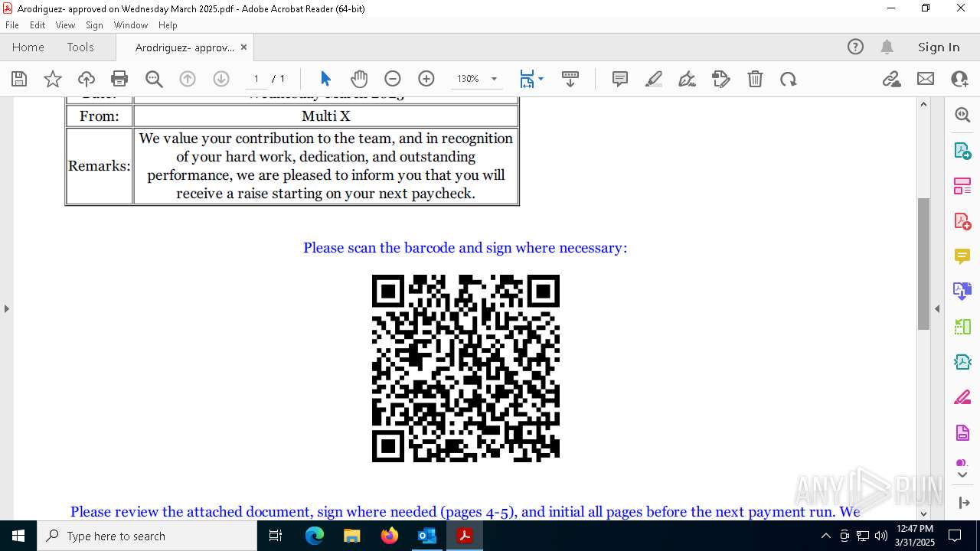Open Windows Start menu
This screenshot has width=980, height=551.
tap(18, 536)
